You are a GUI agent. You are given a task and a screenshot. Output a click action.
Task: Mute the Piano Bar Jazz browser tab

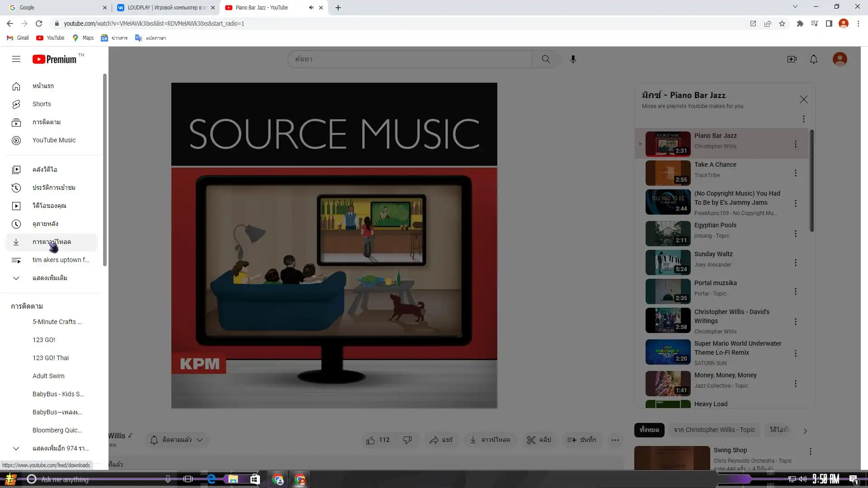coord(311,8)
